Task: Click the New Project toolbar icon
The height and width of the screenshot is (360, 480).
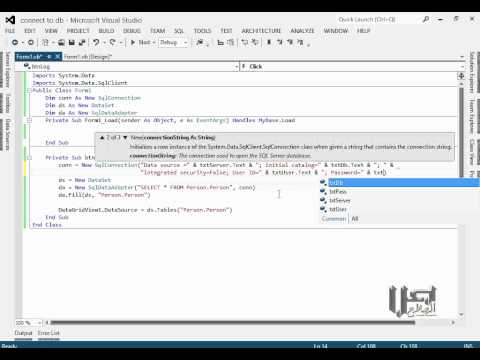Action: tap(45, 42)
